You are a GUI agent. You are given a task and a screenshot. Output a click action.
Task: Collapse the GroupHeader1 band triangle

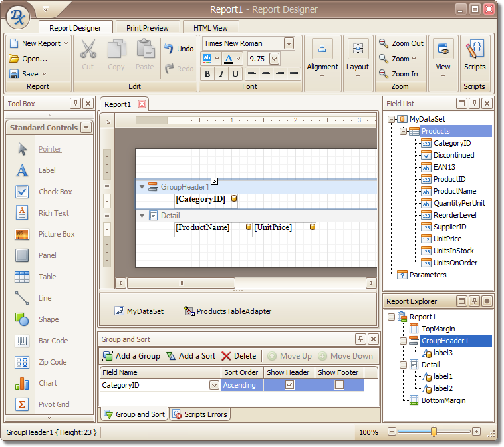click(142, 187)
